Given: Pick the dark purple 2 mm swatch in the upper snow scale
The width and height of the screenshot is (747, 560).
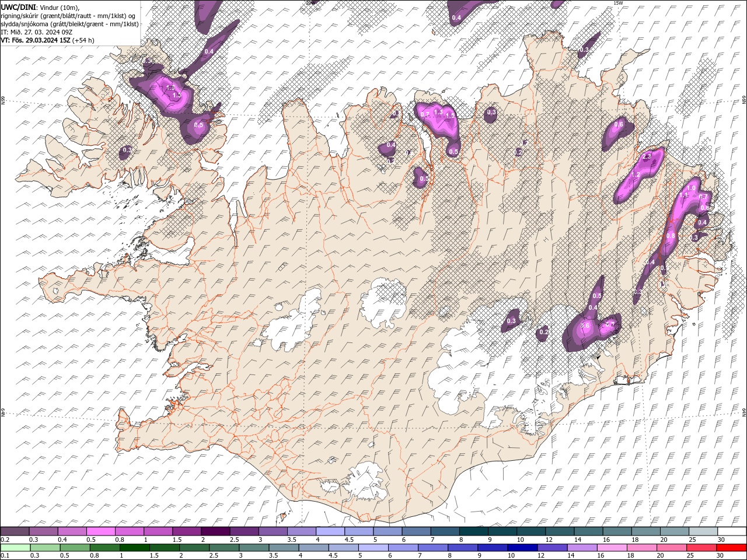Looking at the screenshot, I should click(215, 531).
